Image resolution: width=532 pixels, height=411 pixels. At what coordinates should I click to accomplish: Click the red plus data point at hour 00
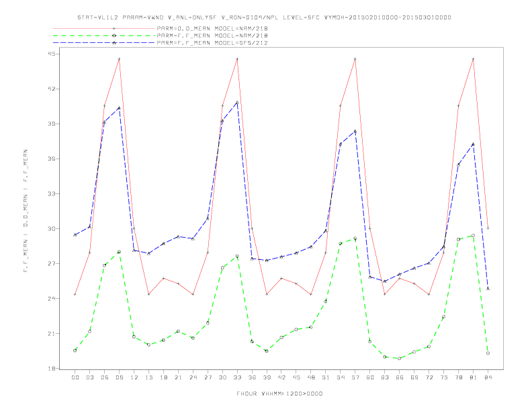75,294
